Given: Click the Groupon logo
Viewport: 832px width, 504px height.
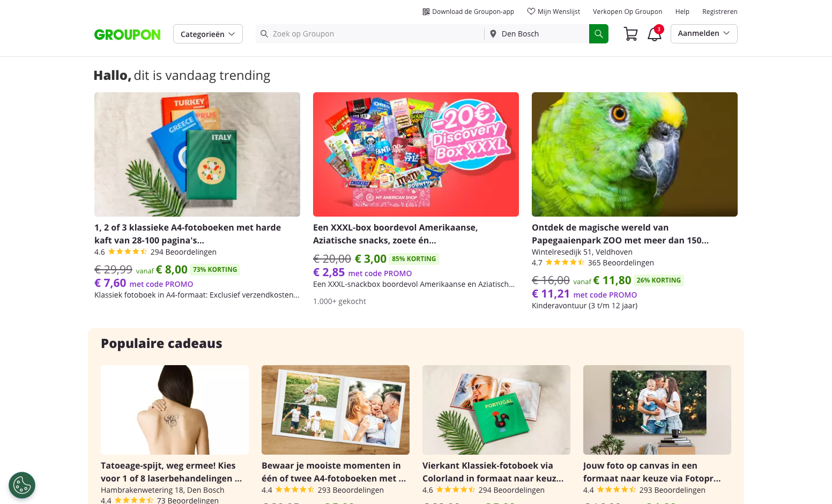Looking at the screenshot, I should pyautogui.click(x=128, y=34).
